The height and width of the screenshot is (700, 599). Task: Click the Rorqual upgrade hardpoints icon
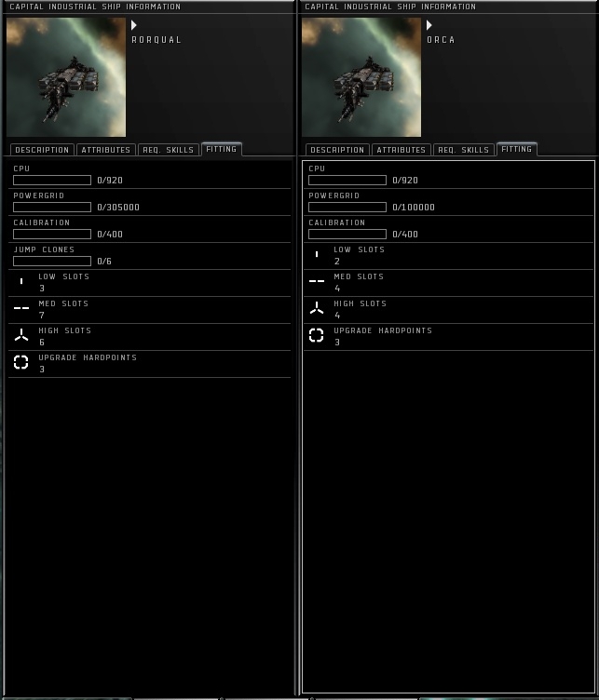(21, 362)
